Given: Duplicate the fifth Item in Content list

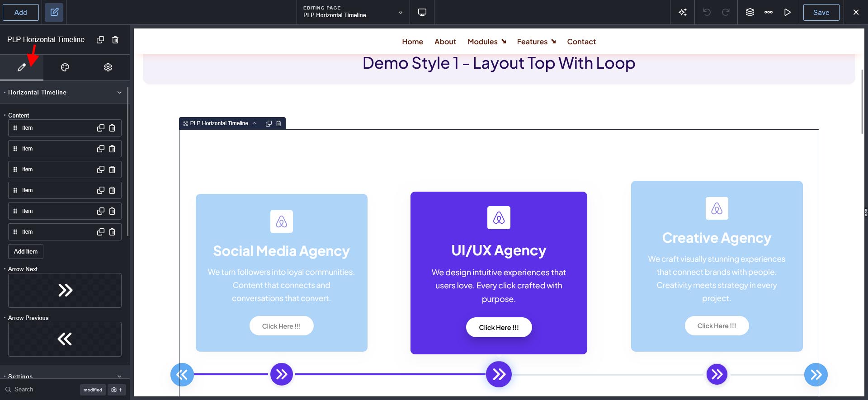Looking at the screenshot, I should (101, 211).
